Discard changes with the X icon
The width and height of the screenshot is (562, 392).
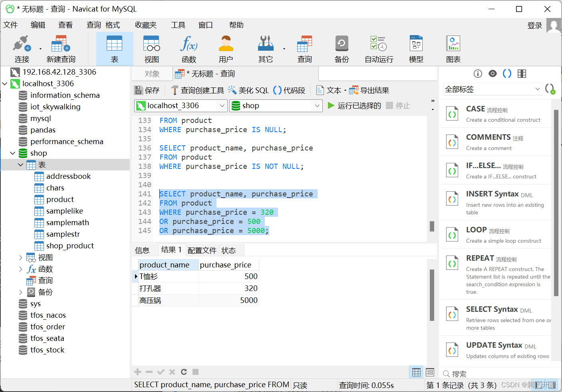pyautogui.click(x=172, y=372)
